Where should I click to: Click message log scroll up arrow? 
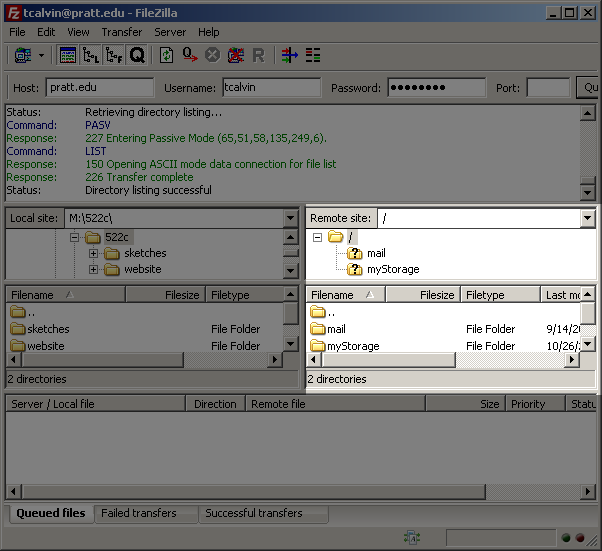(587, 113)
